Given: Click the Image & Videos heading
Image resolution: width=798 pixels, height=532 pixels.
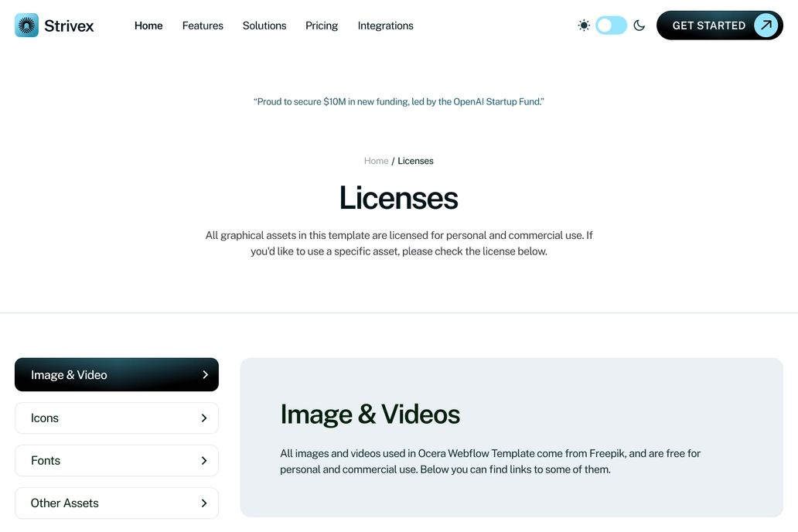Looking at the screenshot, I should (370, 414).
